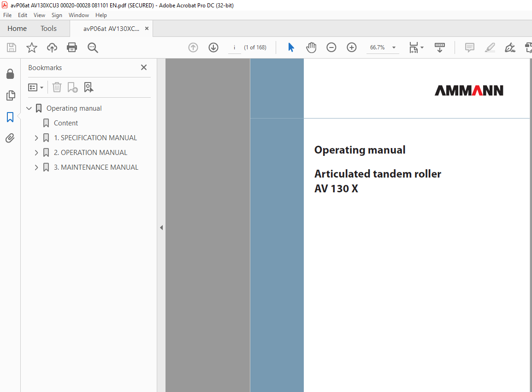Screen dimensions: 532x392
Task: Expand 3. MAINTENANCE MANUAL bookmark
Action: pos(36,167)
